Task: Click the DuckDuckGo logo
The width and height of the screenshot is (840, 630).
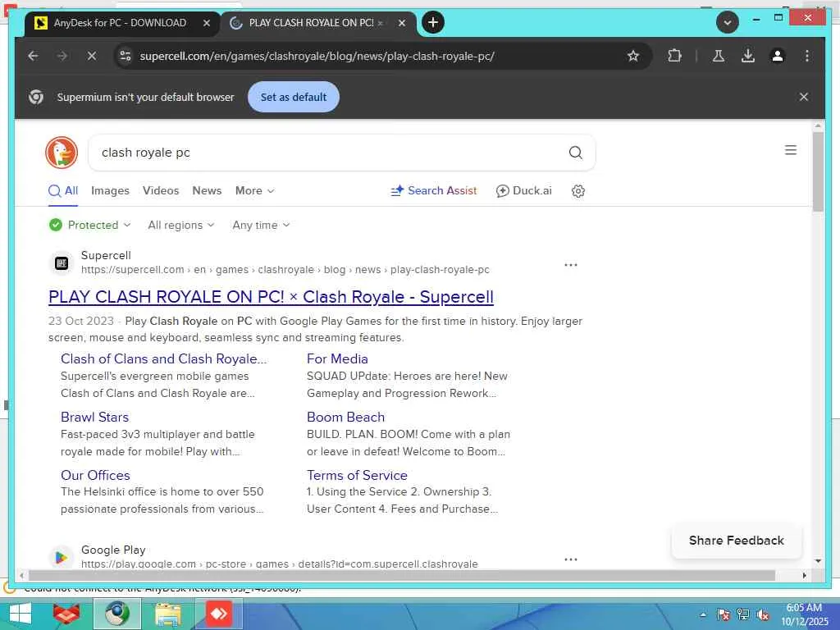Action: 62,153
